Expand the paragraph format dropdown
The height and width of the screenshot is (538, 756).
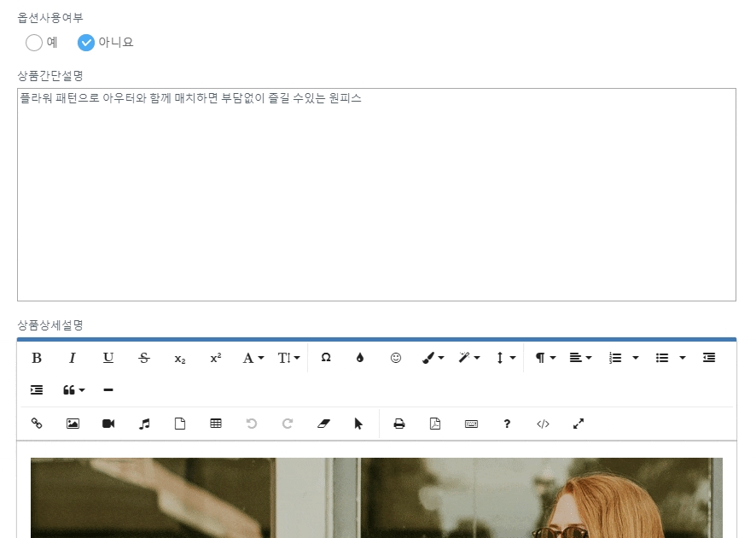coord(544,358)
